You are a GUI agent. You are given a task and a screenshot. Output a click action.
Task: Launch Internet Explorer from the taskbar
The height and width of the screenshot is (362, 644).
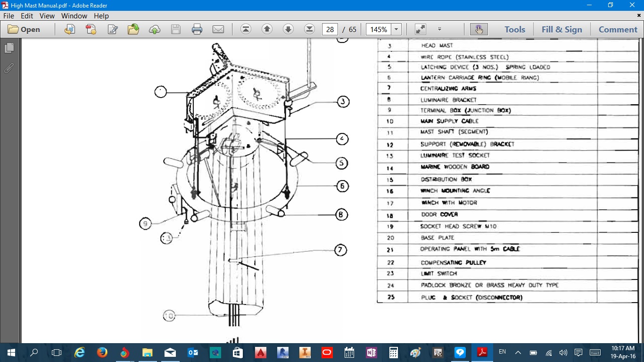(x=80, y=352)
